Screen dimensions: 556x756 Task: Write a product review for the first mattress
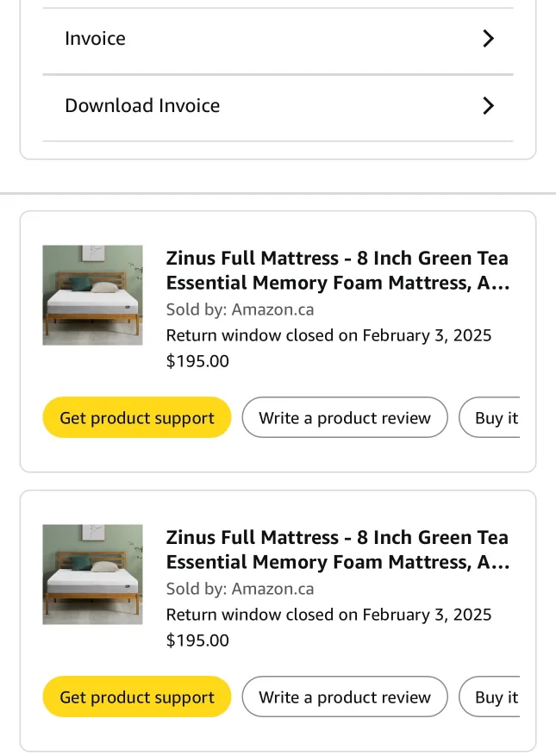click(345, 417)
